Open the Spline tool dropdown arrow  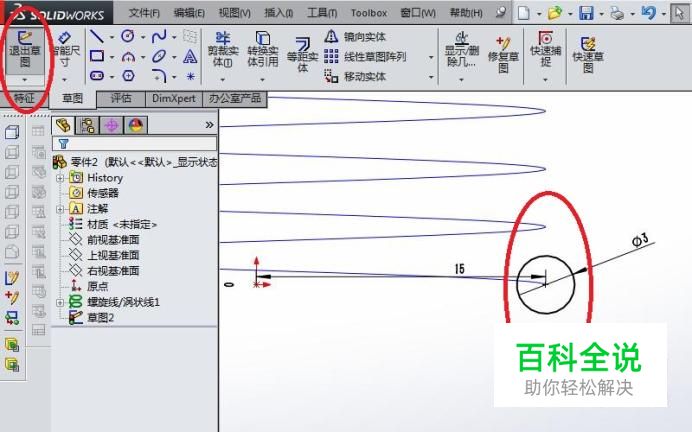tap(174, 38)
